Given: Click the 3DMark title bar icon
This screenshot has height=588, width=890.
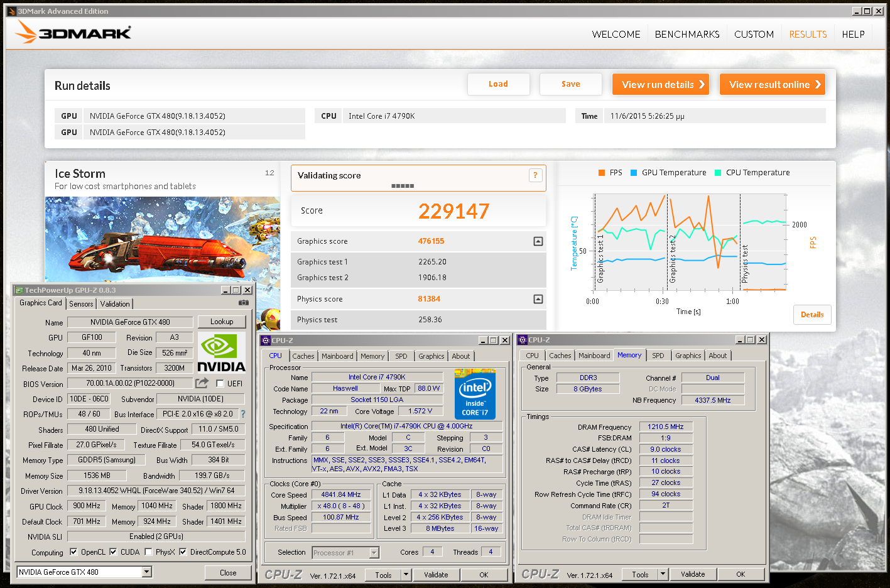Looking at the screenshot, I should (x=11, y=11).
